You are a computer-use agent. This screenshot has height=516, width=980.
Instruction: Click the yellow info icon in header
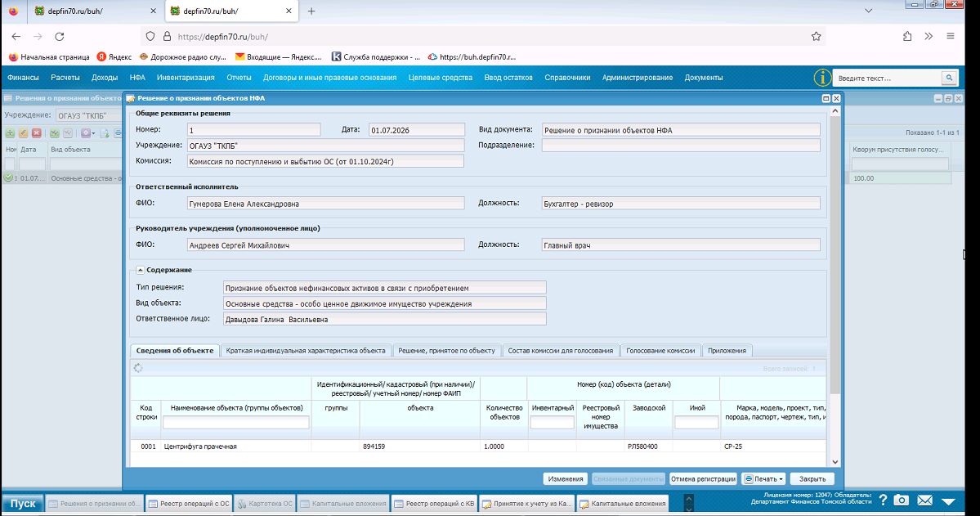(x=822, y=78)
